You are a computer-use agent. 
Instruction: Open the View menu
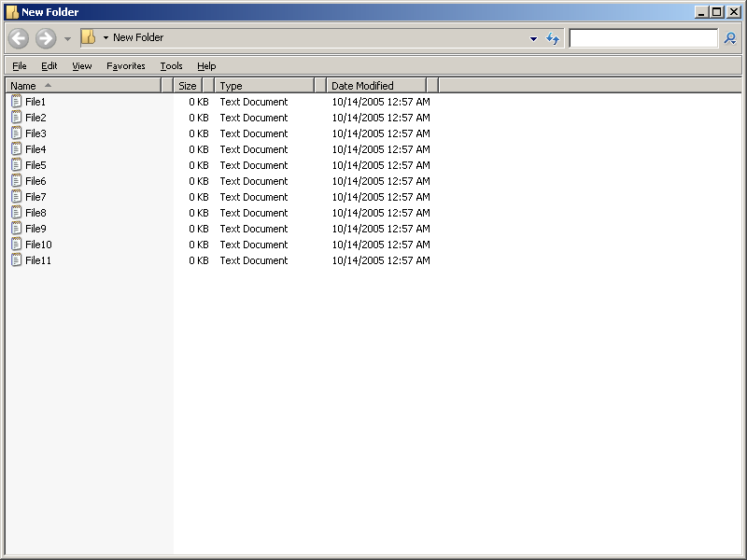click(x=82, y=65)
